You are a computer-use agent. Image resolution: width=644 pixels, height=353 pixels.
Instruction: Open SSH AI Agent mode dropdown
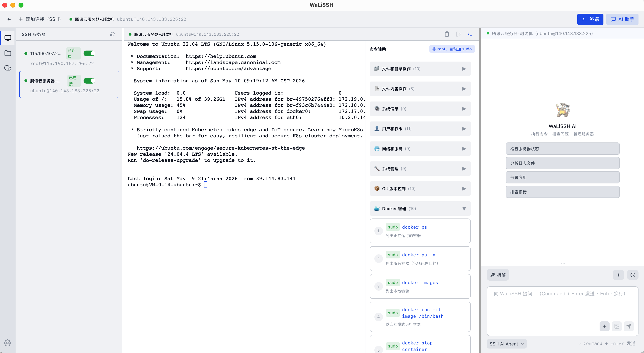tap(507, 344)
